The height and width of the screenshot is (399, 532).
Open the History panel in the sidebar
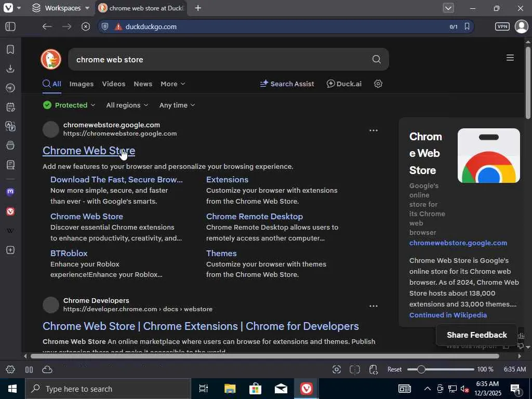coord(10,88)
